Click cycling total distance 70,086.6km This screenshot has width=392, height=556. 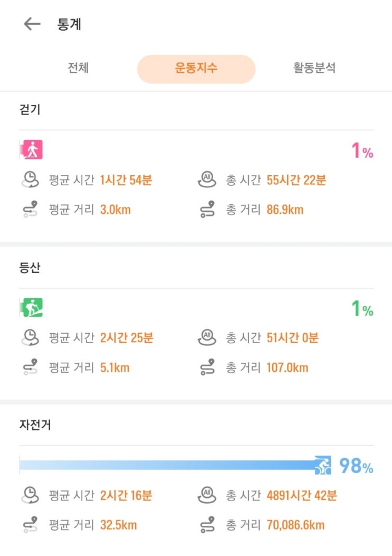tap(295, 525)
